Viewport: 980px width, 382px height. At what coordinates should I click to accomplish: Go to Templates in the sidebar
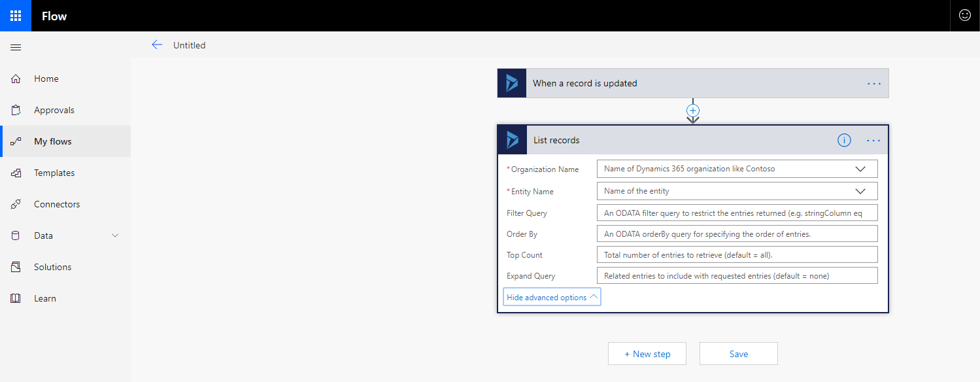click(54, 173)
